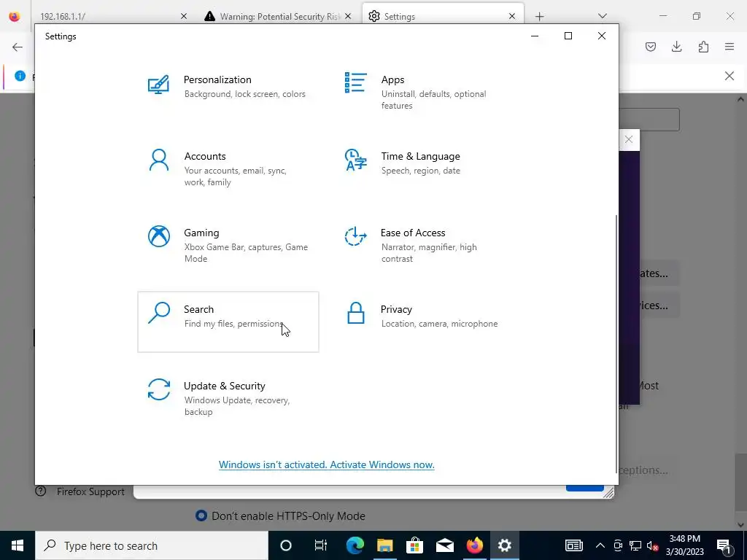Viewport: 747px width, 560px height.
Task: Open Firefox Pocket save icon
Action: 650,47
